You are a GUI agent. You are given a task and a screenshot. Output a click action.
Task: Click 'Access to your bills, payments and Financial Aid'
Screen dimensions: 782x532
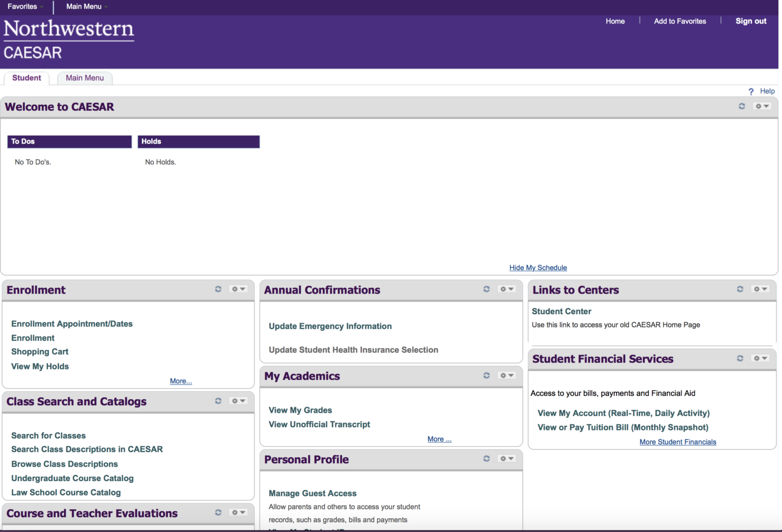tap(613, 394)
